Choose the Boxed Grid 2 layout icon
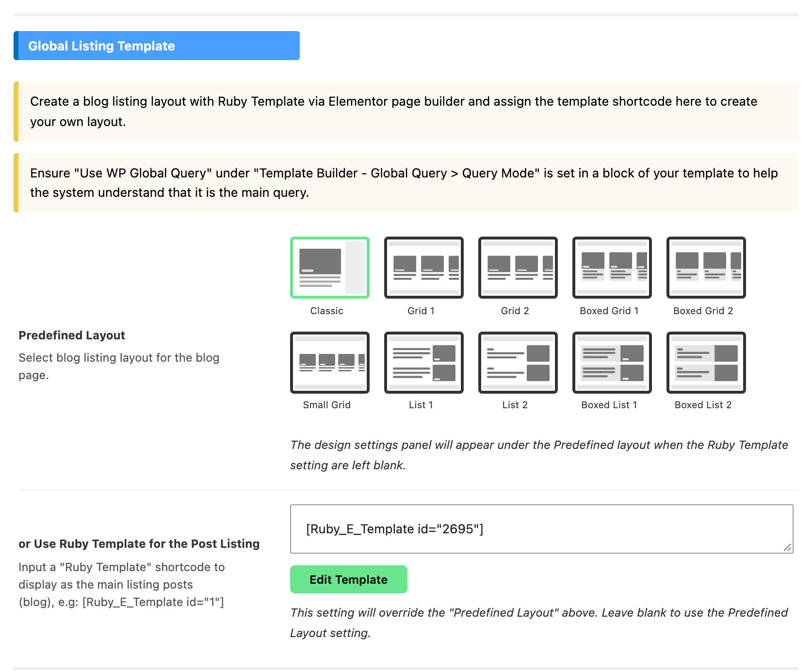 706,268
